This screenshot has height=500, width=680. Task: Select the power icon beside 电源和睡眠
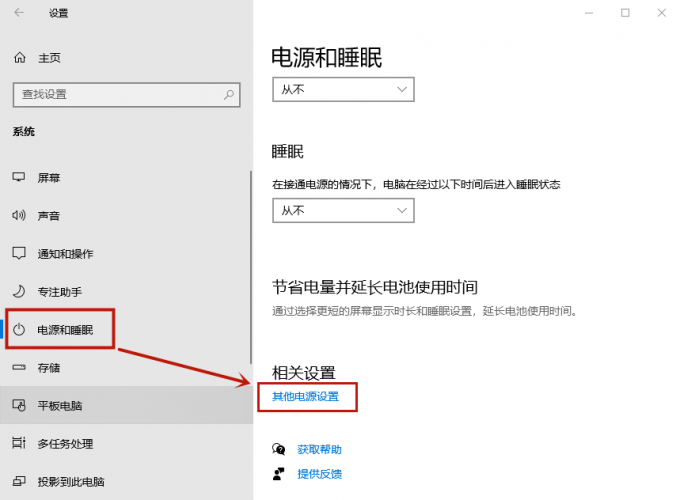click(x=19, y=330)
